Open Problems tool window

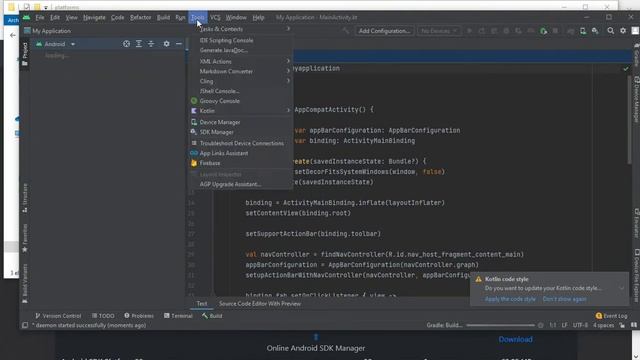click(x=139, y=316)
